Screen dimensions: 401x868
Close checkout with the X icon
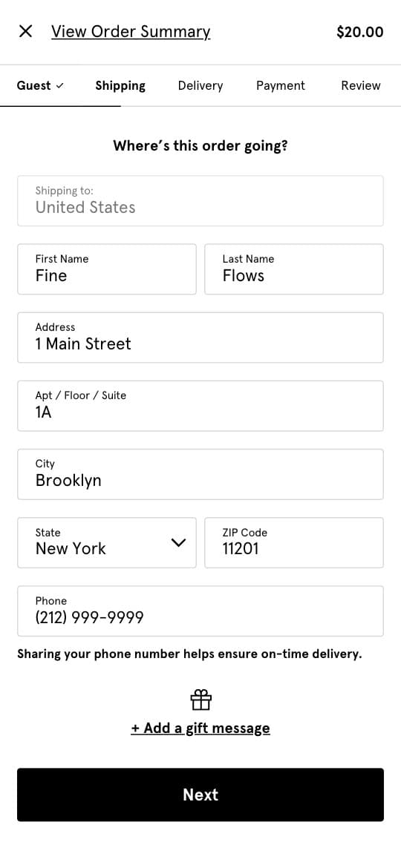pos(25,32)
